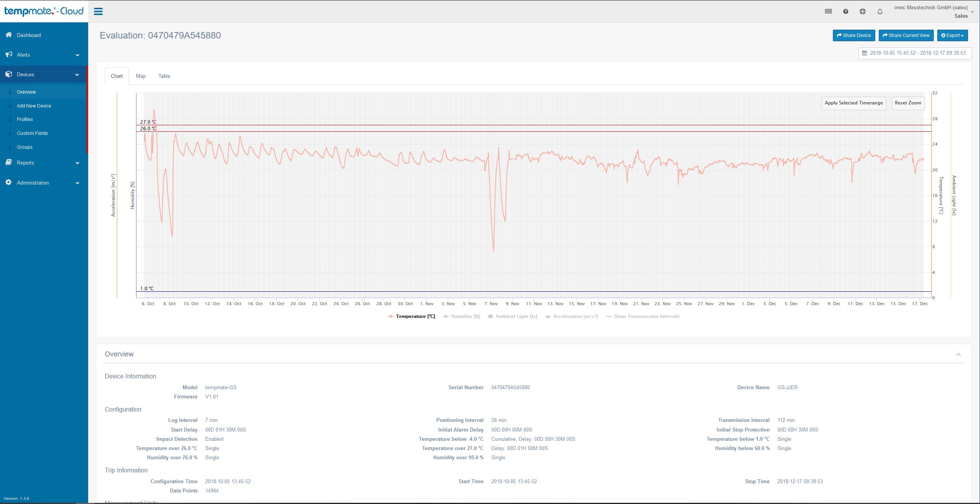
Task: Click the Share Device button
Action: pyautogui.click(x=853, y=35)
